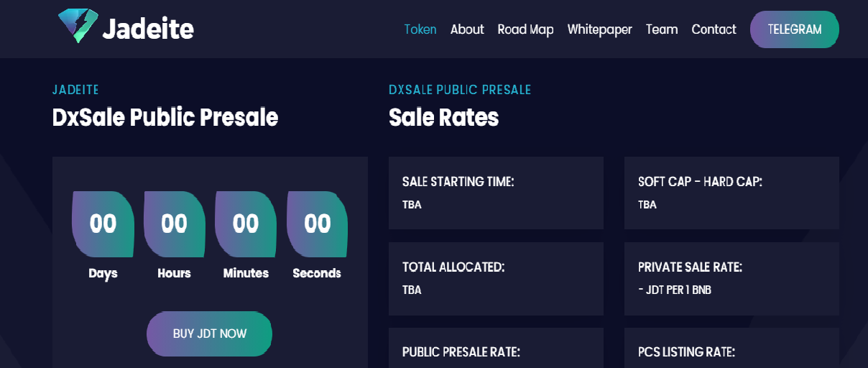The height and width of the screenshot is (368, 868).
Task: Go to the About section
Action: pyautogui.click(x=467, y=29)
